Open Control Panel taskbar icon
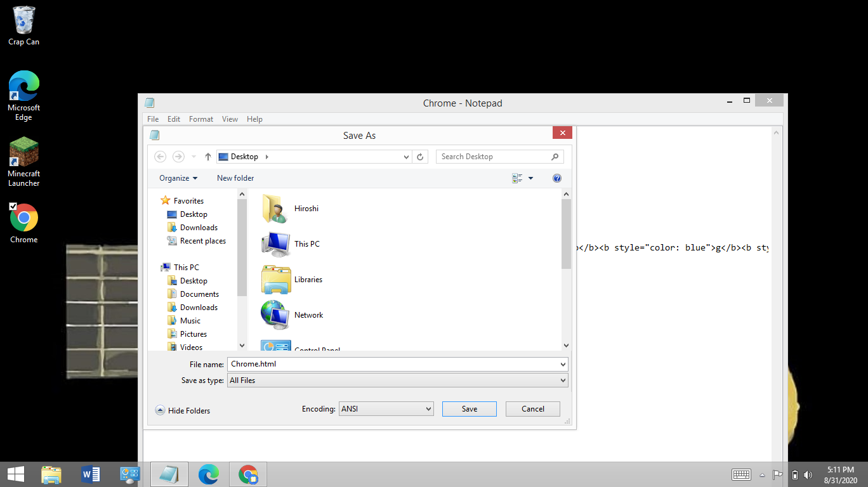The image size is (868, 487). click(130, 474)
